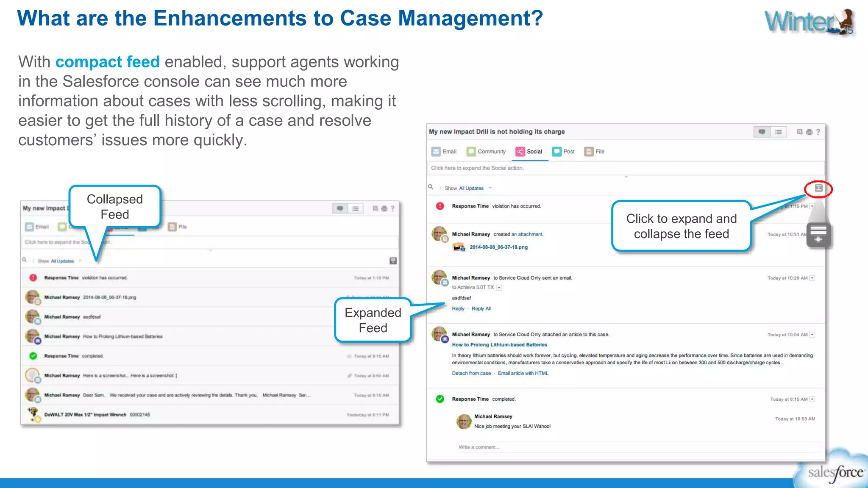Click the 'compact feed' highlighted text
Image resolution: width=868 pixels, height=488 pixels.
(108, 62)
